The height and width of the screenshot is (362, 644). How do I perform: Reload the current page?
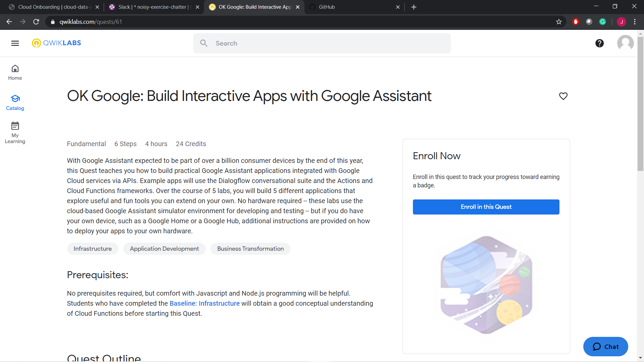point(36,22)
